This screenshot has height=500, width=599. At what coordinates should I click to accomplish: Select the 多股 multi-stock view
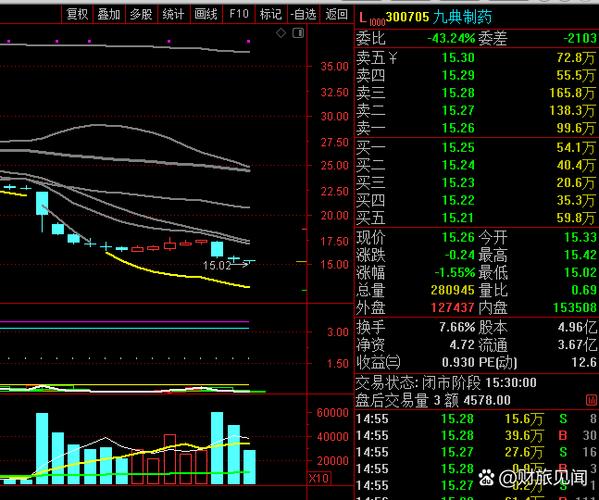(x=141, y=14)
